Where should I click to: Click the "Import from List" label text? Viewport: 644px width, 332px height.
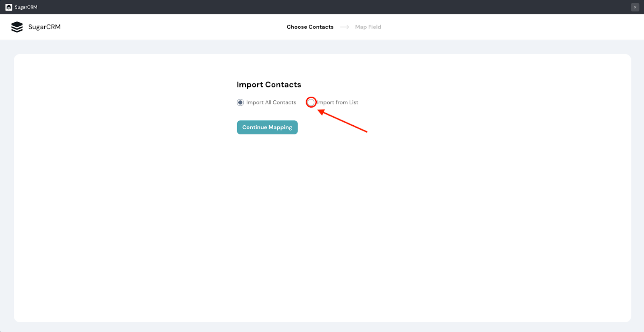(338, 102)
